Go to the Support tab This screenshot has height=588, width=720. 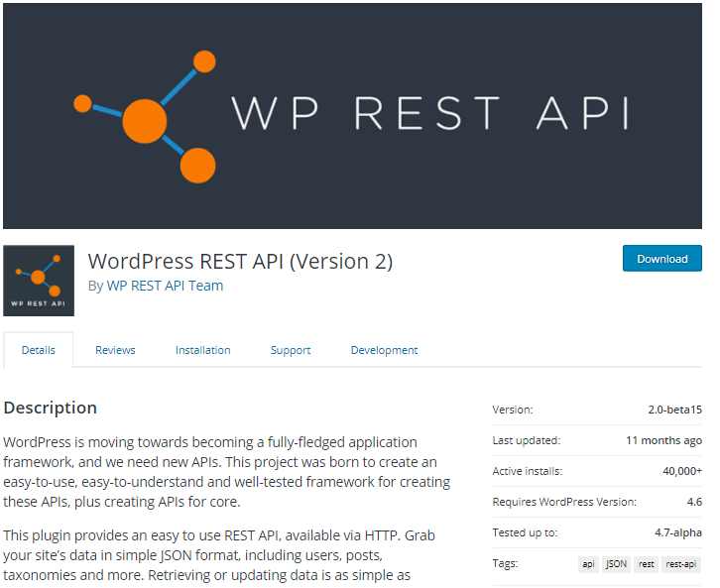(x=291, y=350)
